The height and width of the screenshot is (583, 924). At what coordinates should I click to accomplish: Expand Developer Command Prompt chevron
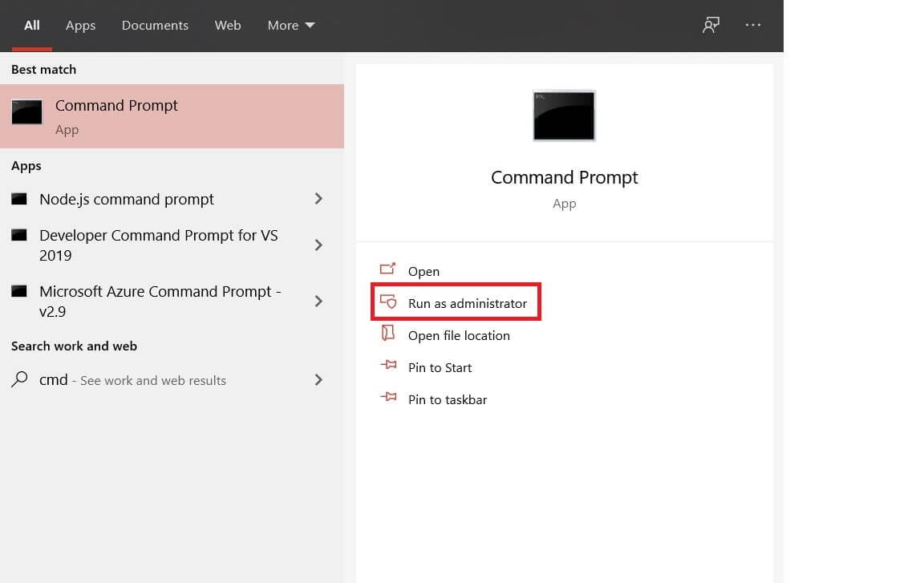point(318,245)
